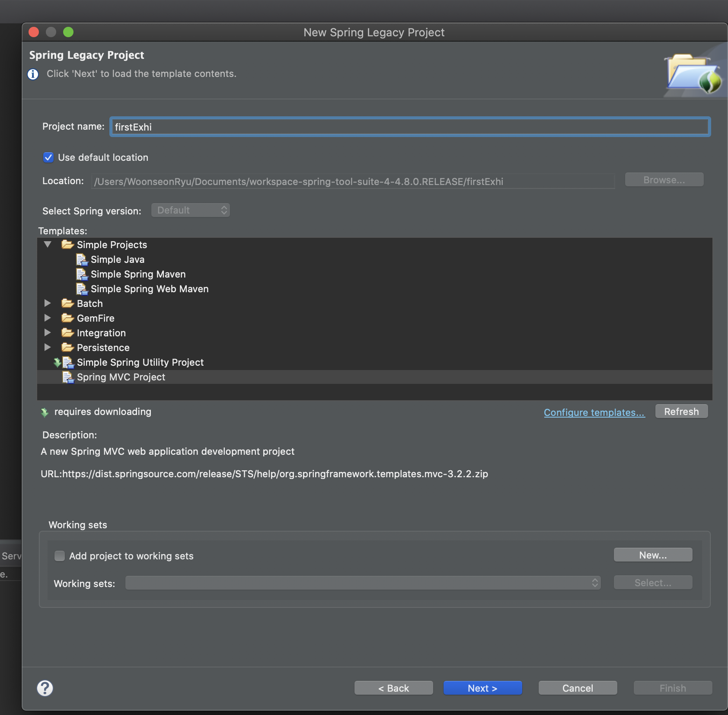Click the template URL description text
The image size is (728, 715).
point(264,474)
